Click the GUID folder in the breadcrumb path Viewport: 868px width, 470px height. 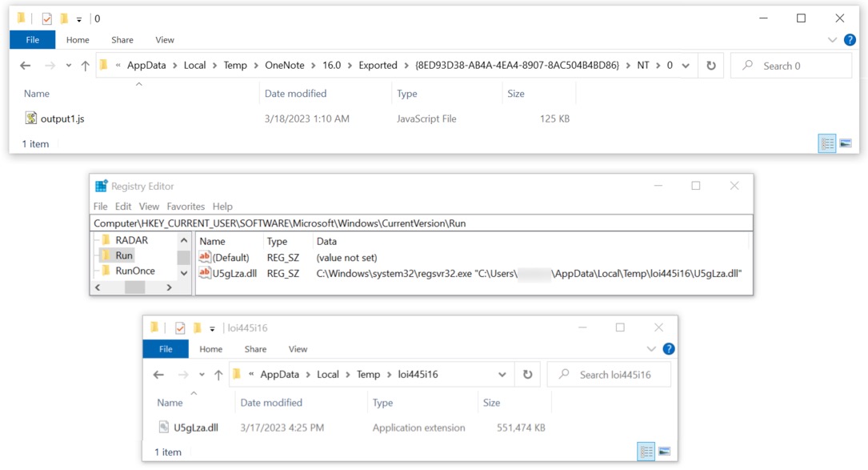click(517, 66)
